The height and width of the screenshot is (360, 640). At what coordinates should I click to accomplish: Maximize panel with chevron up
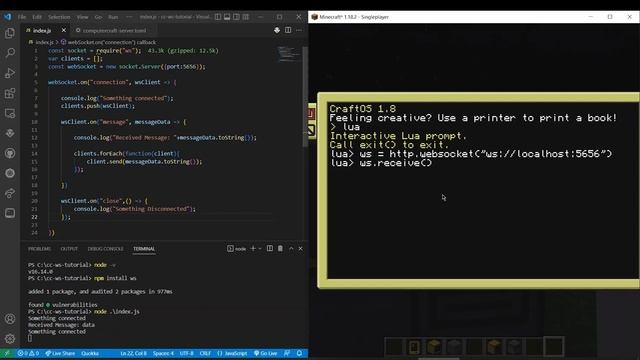point(291,248)
